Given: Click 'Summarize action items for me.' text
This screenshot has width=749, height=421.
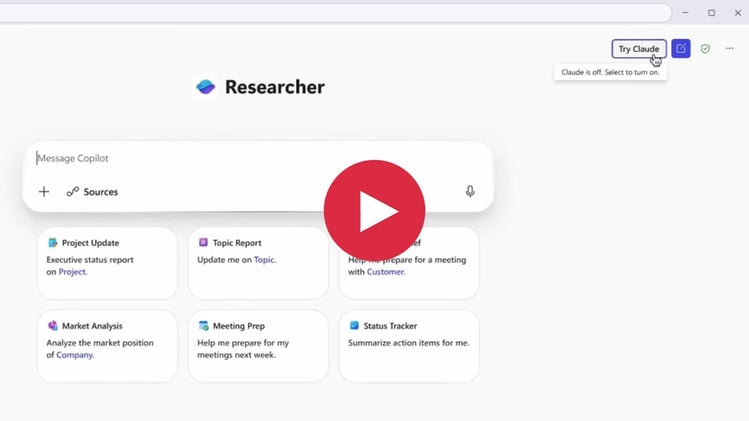Looking at the screenshot, I should point(409,343).
